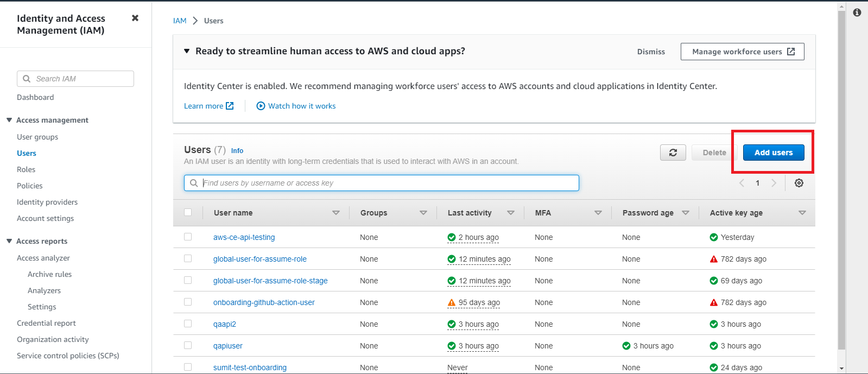Sort by the User name column arrow
Image resolution: width=868 pixels, height=374 pixels.
coord(335,213)
